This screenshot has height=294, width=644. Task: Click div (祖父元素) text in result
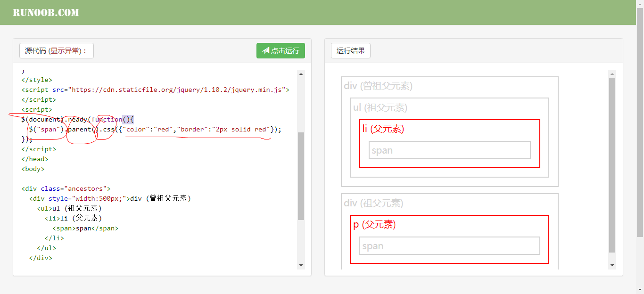pos(373,203)
